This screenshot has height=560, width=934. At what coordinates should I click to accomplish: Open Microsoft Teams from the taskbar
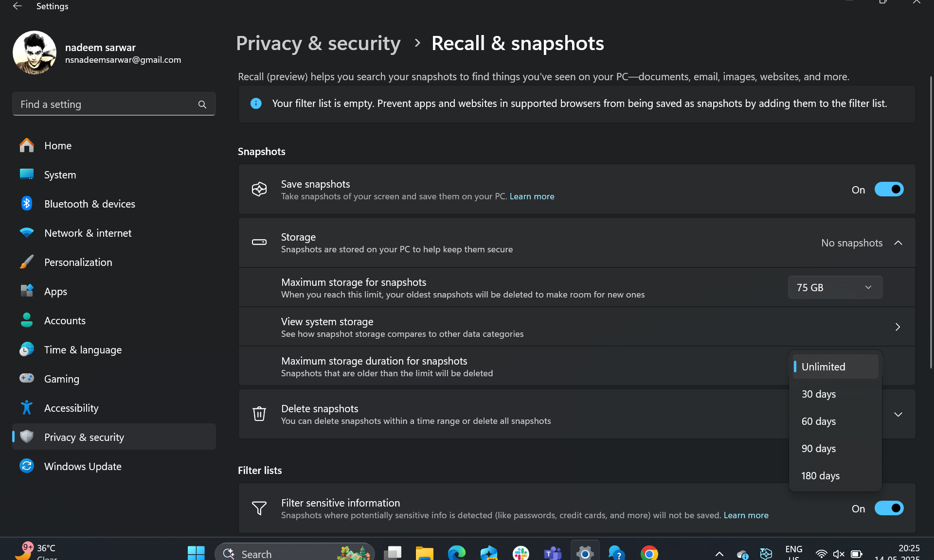pos(552,554)
